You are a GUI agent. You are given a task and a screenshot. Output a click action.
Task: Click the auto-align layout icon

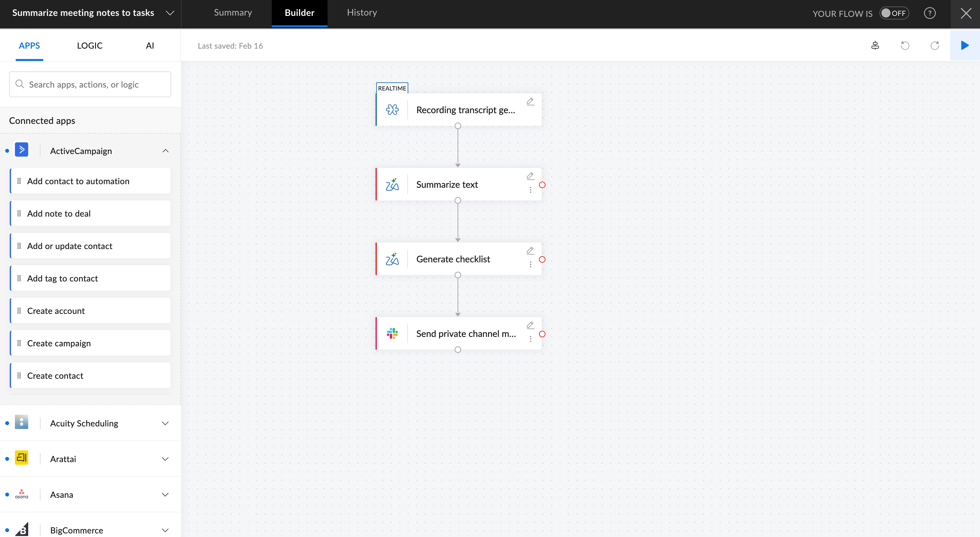click(875, 46)
